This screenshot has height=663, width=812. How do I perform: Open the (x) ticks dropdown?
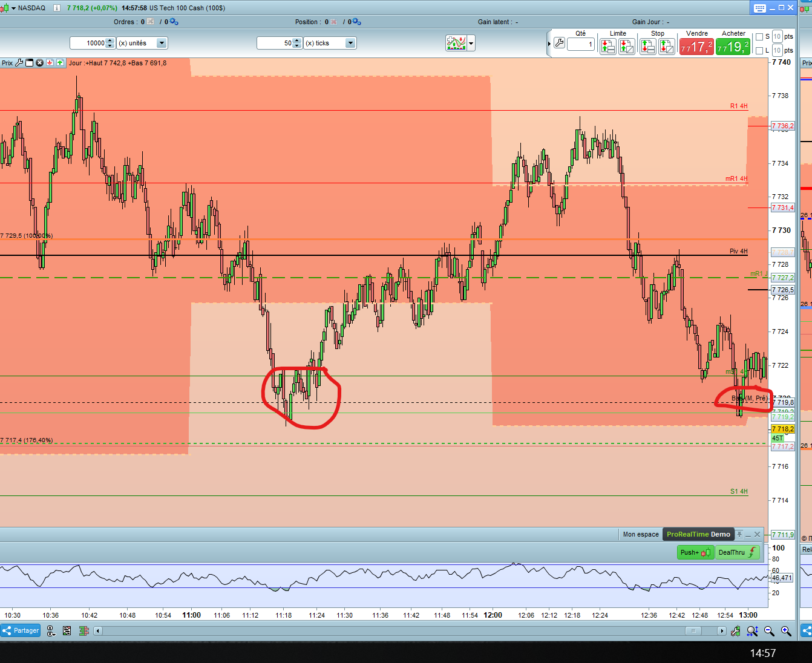350,43
